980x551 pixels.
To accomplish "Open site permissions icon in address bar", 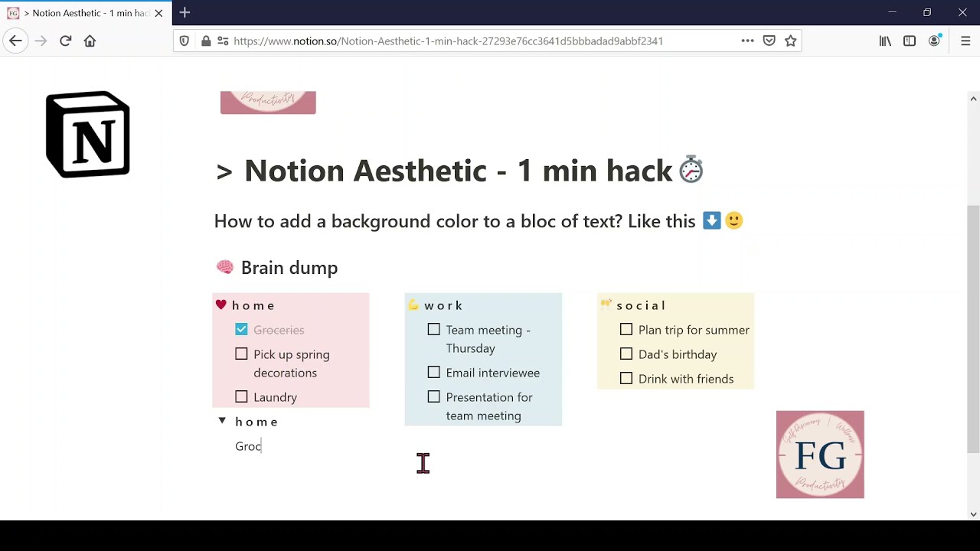I will (223, 41).
